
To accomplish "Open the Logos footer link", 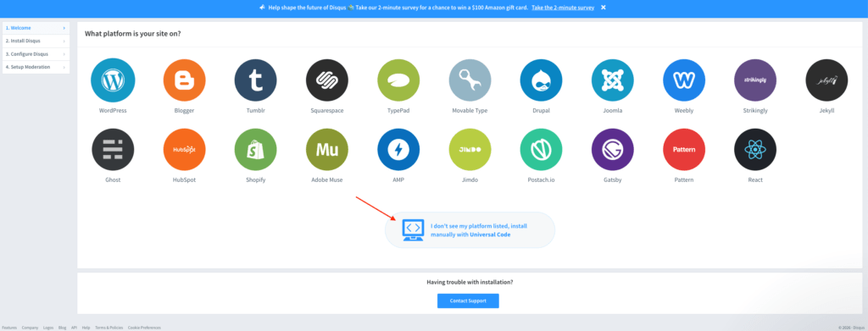I will click(x=48, y=328).
